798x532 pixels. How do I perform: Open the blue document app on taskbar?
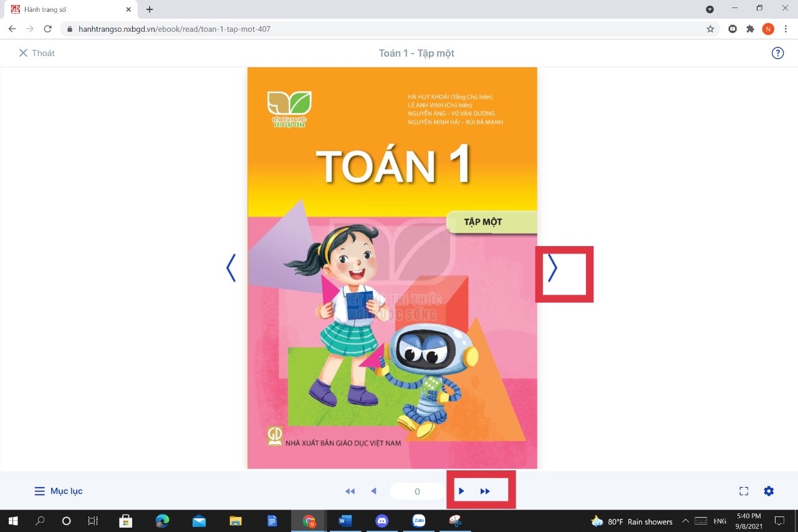coord(272,521)
